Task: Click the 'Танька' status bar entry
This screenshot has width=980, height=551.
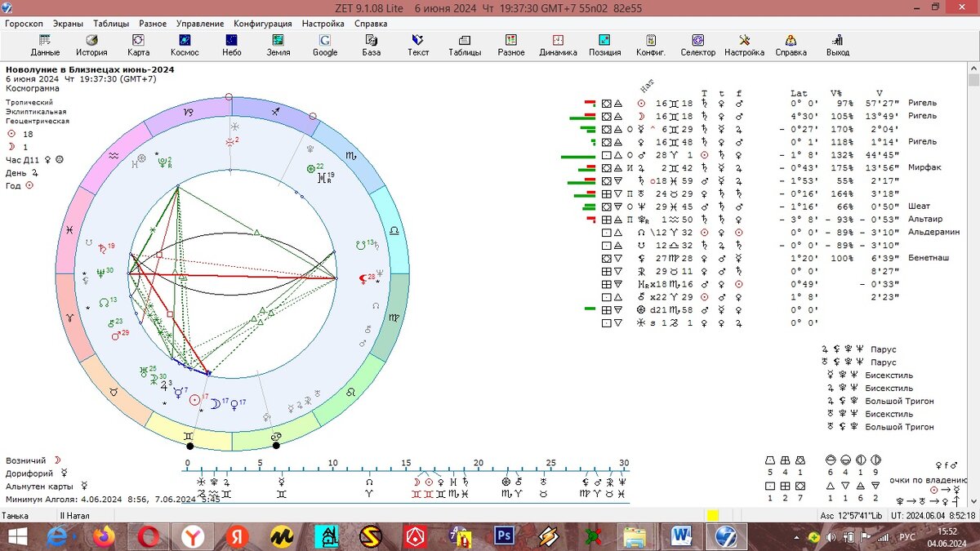Action: (16, 515)
